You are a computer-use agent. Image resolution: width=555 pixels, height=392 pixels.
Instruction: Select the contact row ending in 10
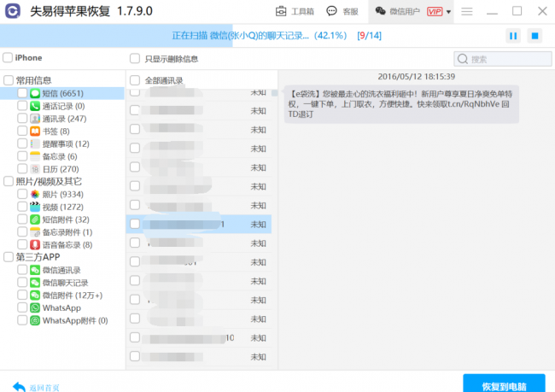(x=199, y=337)
